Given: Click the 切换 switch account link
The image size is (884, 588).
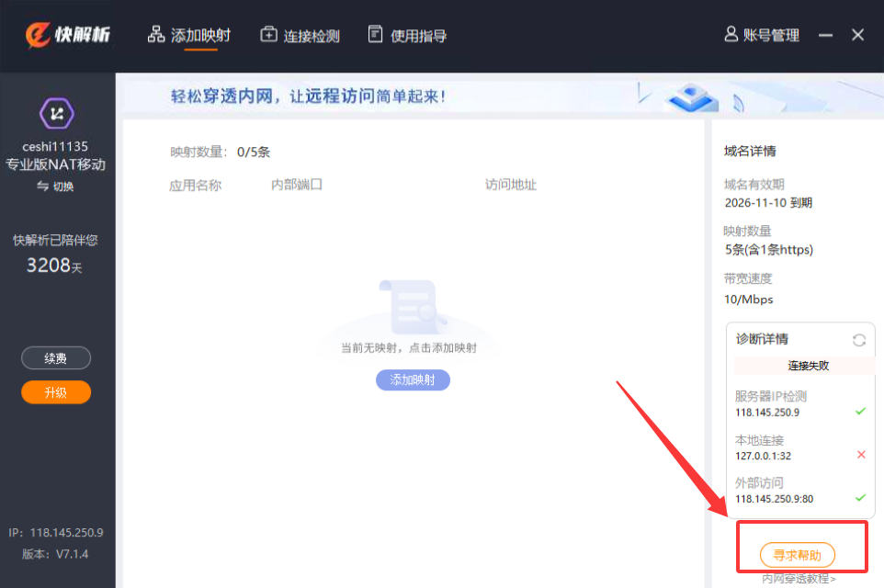Looking at the screenshot, I should (x=55, y=186).
